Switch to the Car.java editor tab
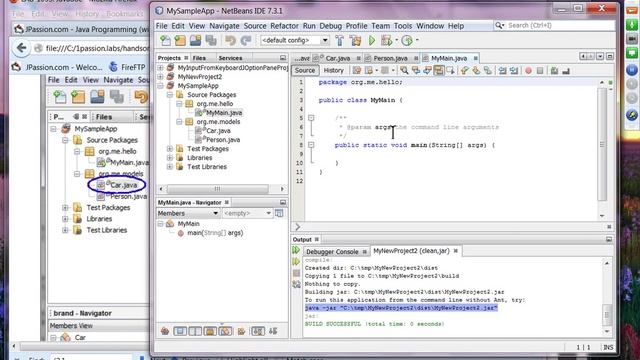This screenshot has width=640, height=360. [x=337, y=58]
